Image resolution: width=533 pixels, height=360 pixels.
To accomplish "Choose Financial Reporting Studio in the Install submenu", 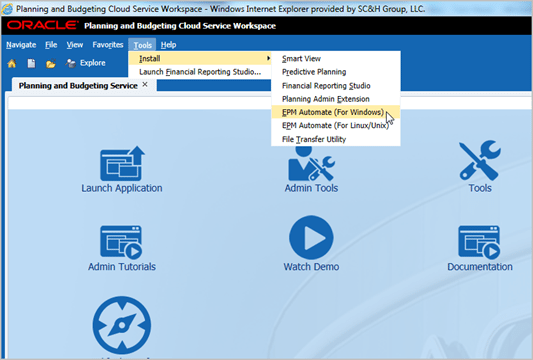I will [336, 85].
